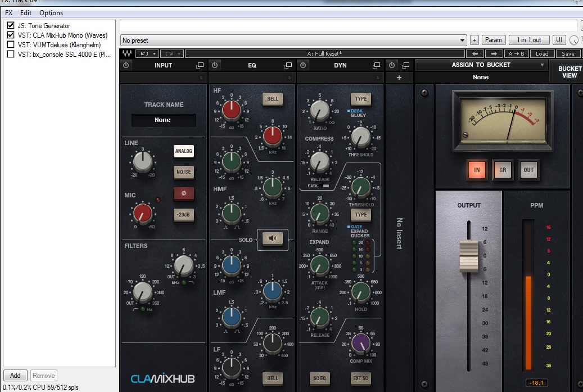Toggle the NOISE button
This screenshot has height=392, width=583.
pyautogui.click(x=184, y=172)
